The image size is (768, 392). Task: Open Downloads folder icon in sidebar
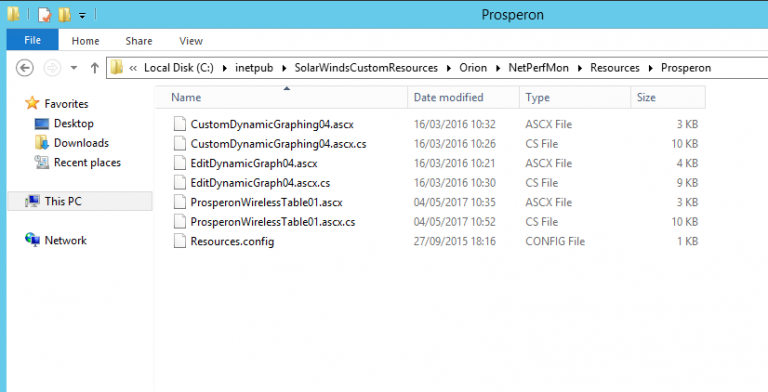[42, 143]
